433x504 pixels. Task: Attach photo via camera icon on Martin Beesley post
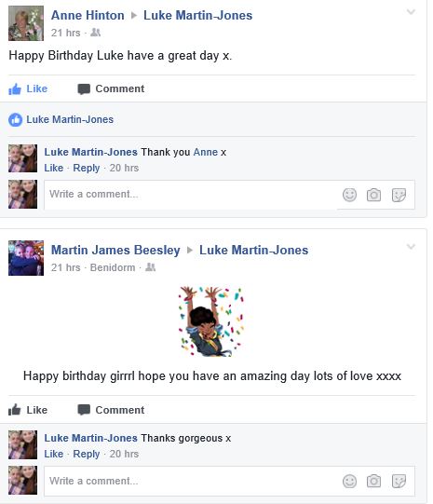373,482
